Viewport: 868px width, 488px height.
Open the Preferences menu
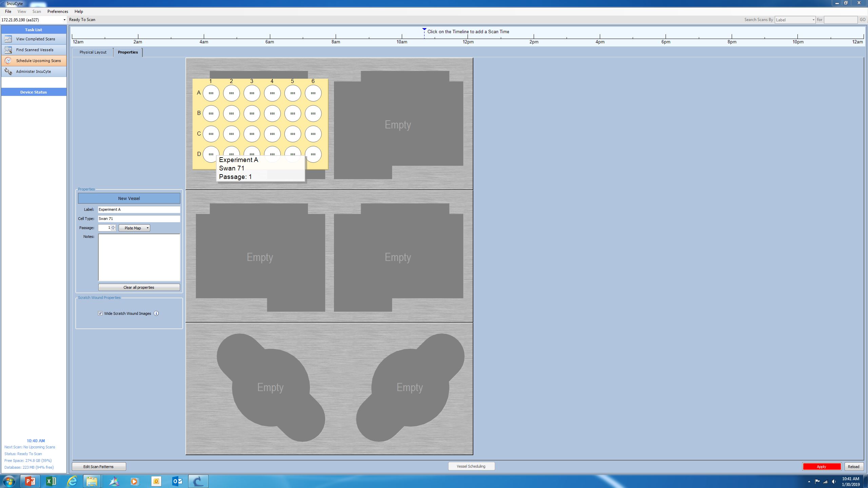click(x=58, y=12)
